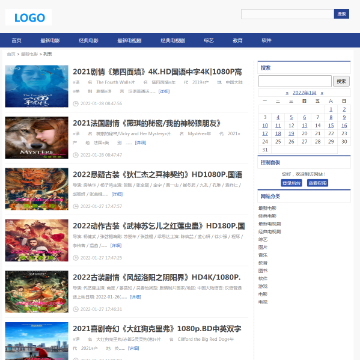Go to the previous month with « arrow

click(287, 93)
